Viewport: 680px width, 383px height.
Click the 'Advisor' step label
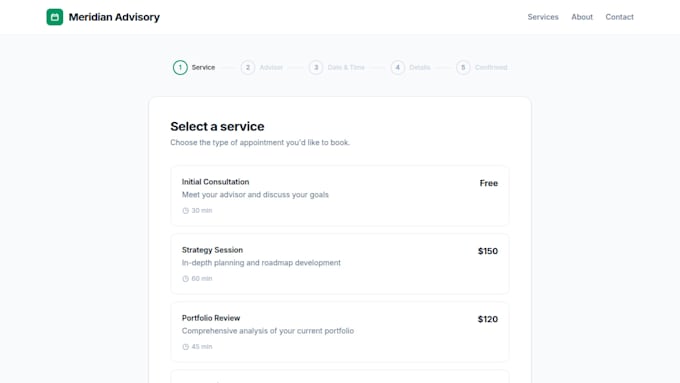[271, 67]
